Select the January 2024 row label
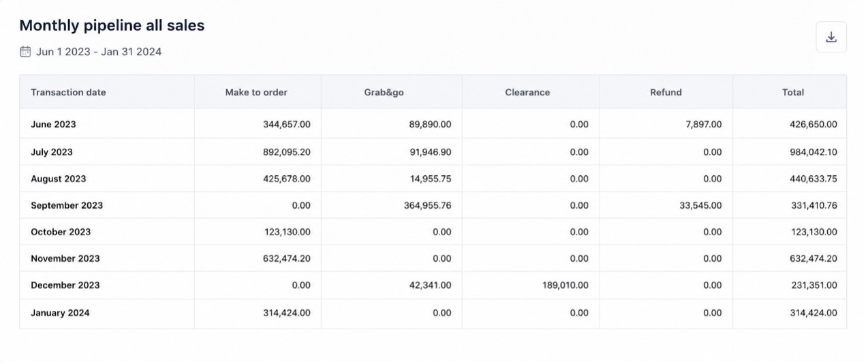The height and width of the screenshot is (364, 868). (x=60, y=313)
